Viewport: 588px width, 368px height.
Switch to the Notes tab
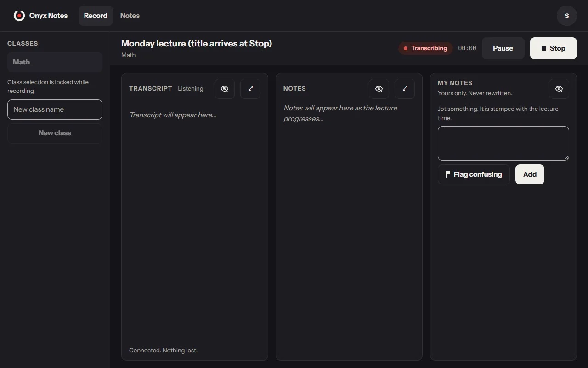tap(130, 16)
